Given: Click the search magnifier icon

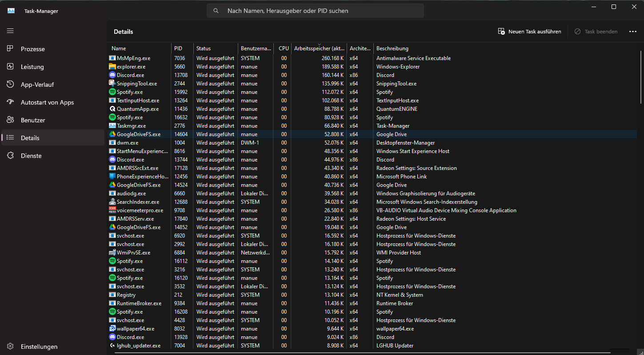Looking at the screenshot, I should [x=216, y=11].
